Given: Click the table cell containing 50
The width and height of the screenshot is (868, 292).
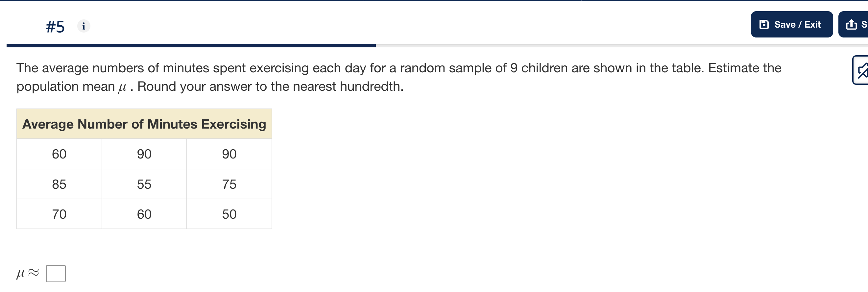Looking at the screenshot, I should click(x=229, y=213).
